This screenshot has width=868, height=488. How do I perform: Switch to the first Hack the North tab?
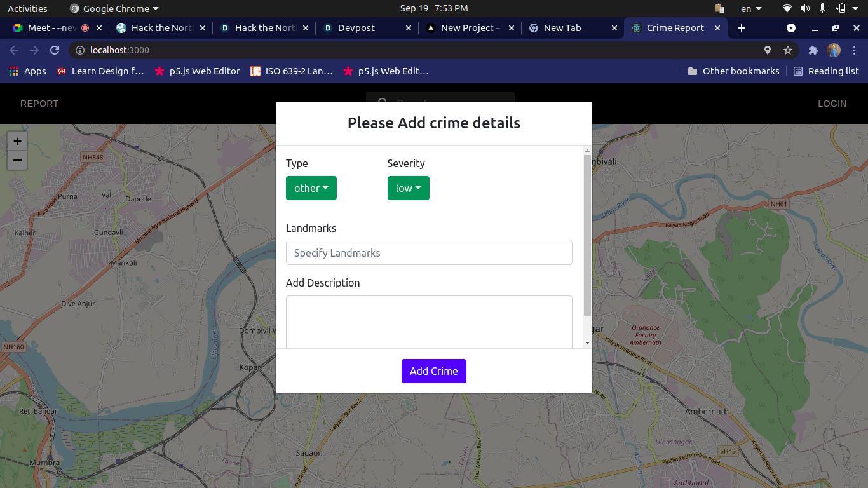point(160,28)
